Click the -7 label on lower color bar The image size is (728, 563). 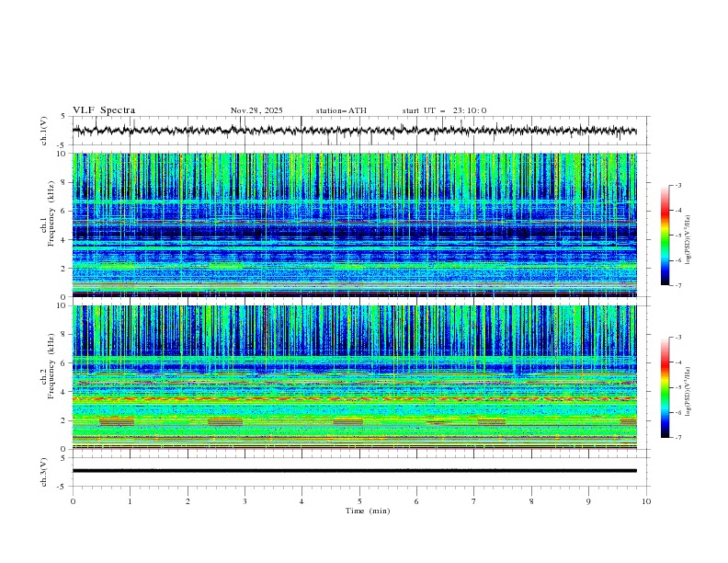click(678, 438)
